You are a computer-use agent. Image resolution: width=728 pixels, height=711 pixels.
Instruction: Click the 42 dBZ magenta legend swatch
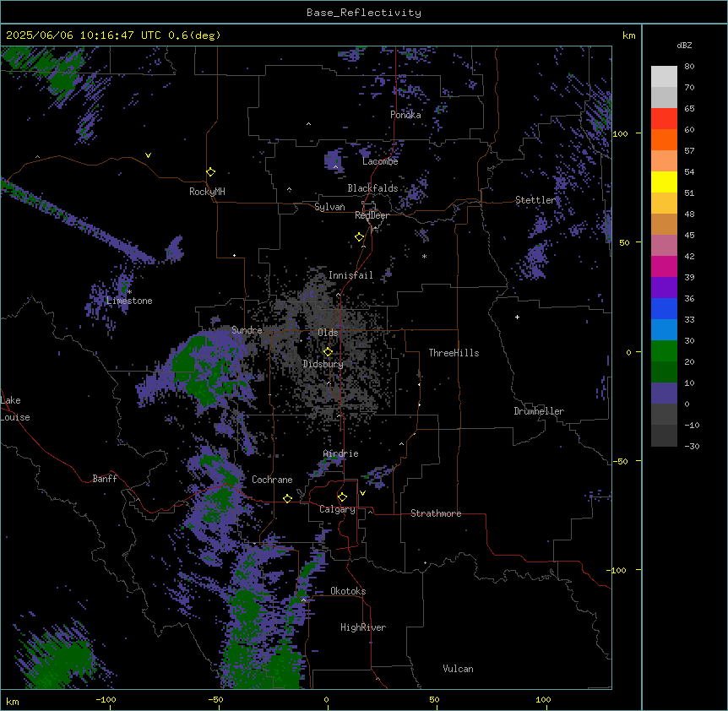[x=664, y=266]
